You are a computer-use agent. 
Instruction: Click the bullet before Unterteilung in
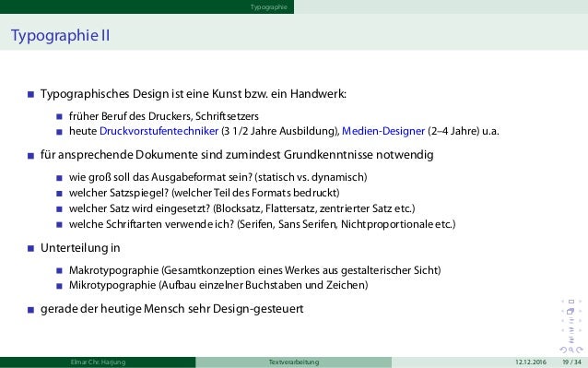point(30,248)
